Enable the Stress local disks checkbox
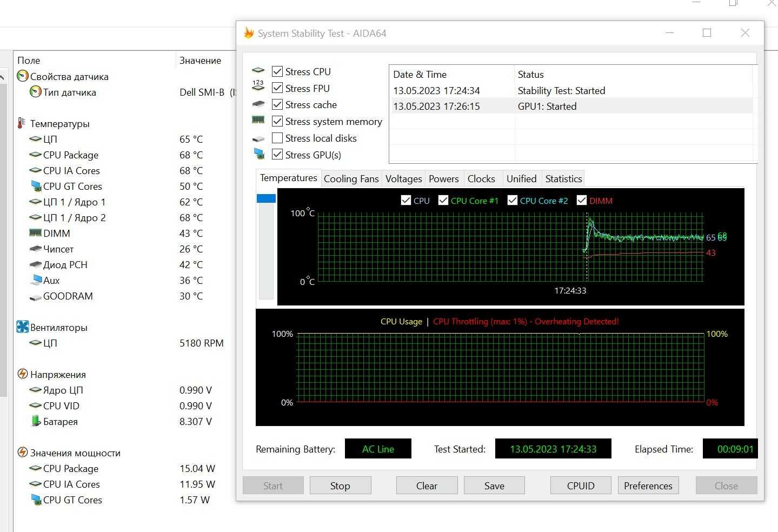The height and width of the screenshot is (532, 778). point(277,138)
